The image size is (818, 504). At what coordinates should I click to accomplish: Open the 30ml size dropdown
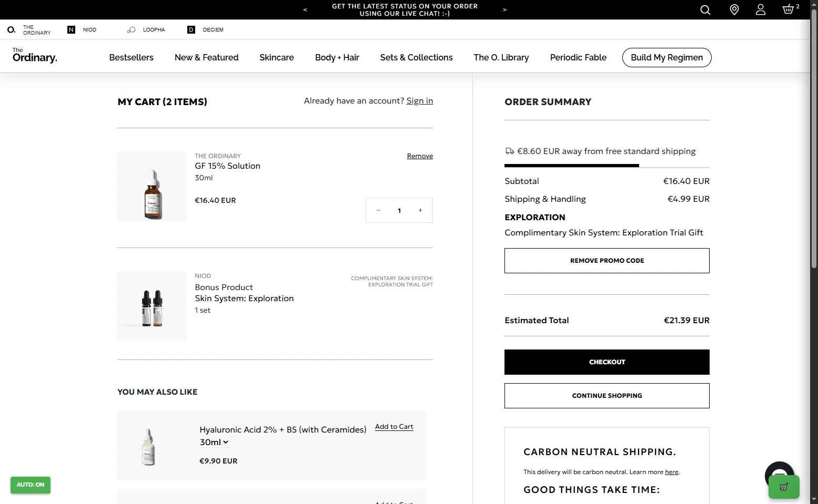tap(214, 443)
